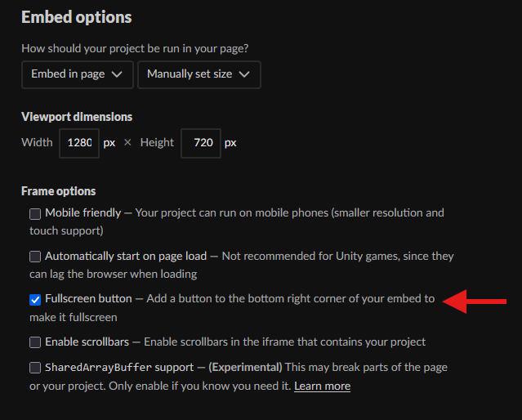The image size is (522, 420).
Task: Toggle the SharedArrayBuffer support checkbox
Action: coord(35,368)
